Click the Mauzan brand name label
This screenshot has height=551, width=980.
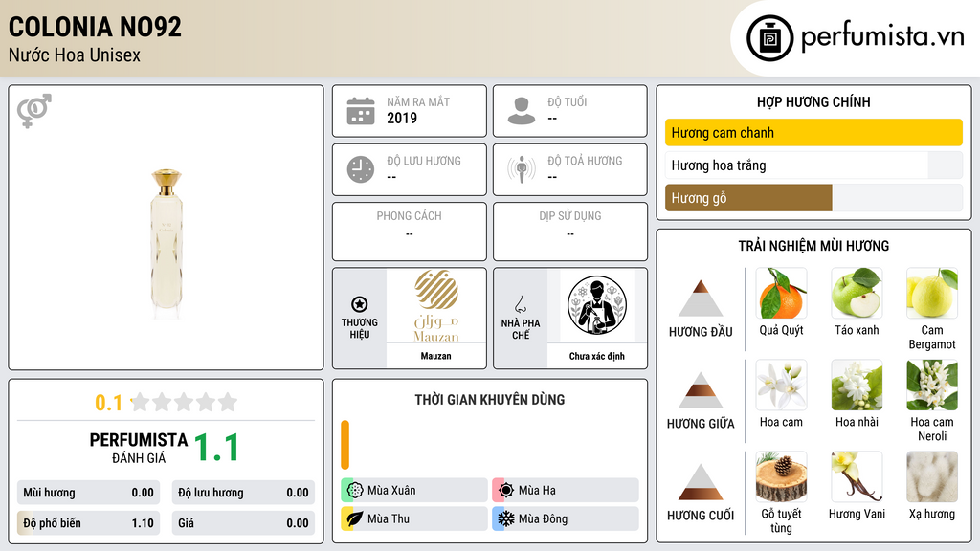(x=435, y=356)
